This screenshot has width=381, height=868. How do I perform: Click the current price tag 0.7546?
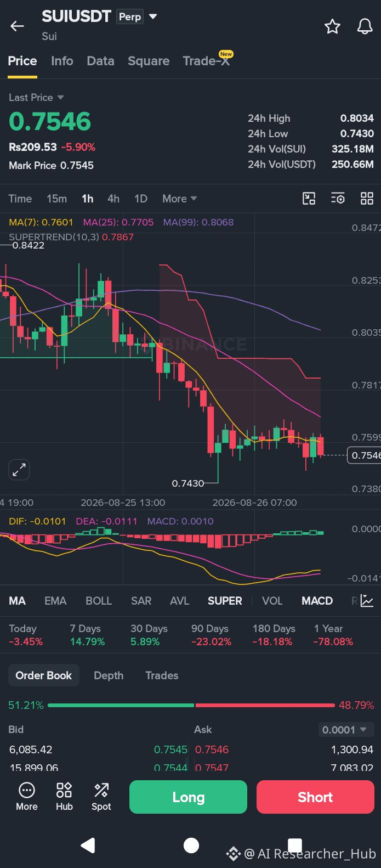point(364,455)
